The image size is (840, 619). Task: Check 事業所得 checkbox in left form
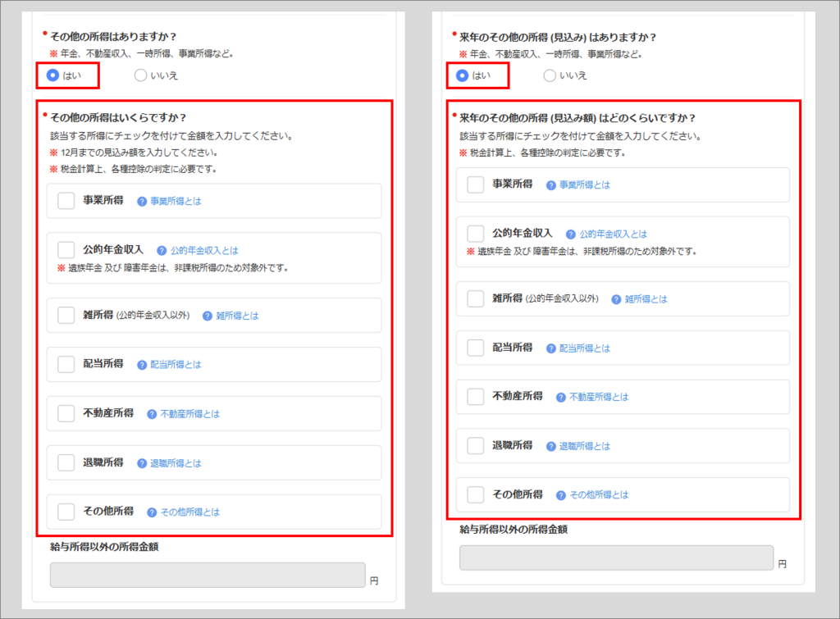66,201
